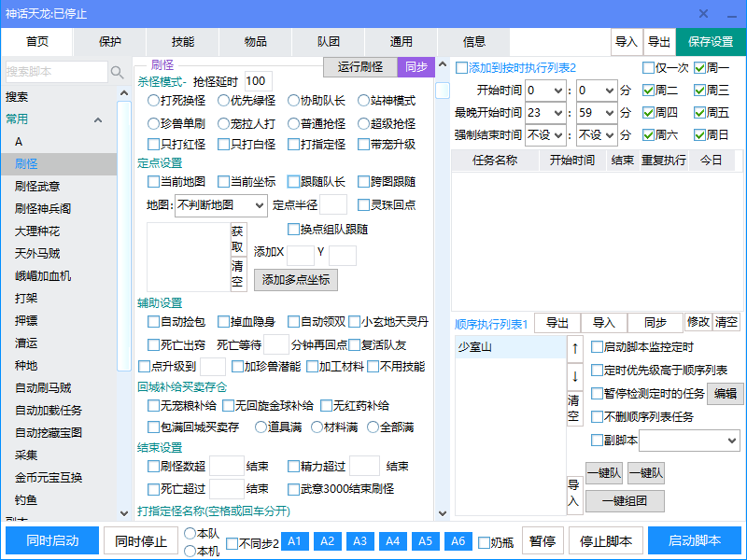
Task: Check 启动脚本监控定时 option
Action: coord(642,347)
